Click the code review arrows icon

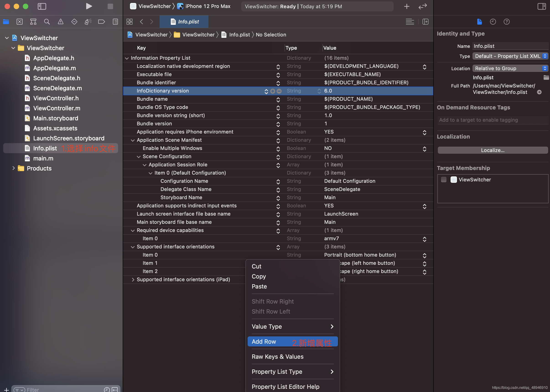click(423, 6)
